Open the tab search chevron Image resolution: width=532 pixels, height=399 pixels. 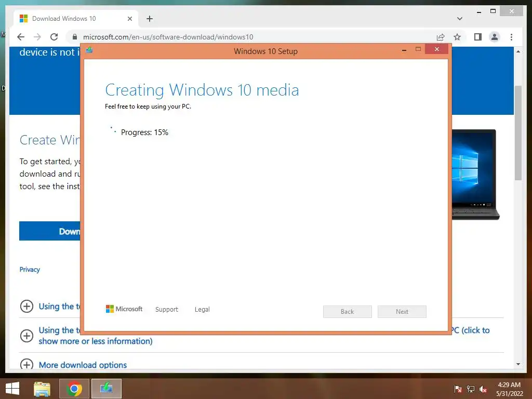point(460,19)
